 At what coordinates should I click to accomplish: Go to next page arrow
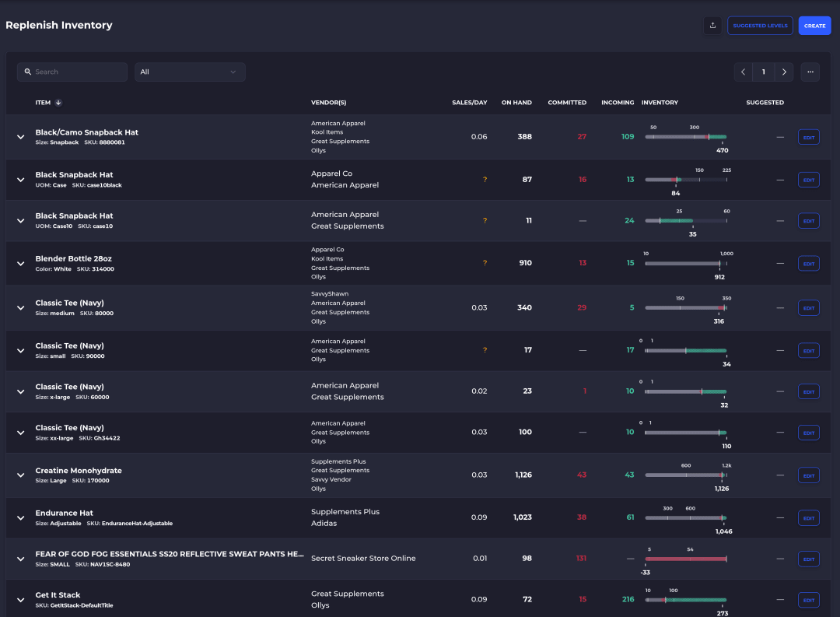784,72
